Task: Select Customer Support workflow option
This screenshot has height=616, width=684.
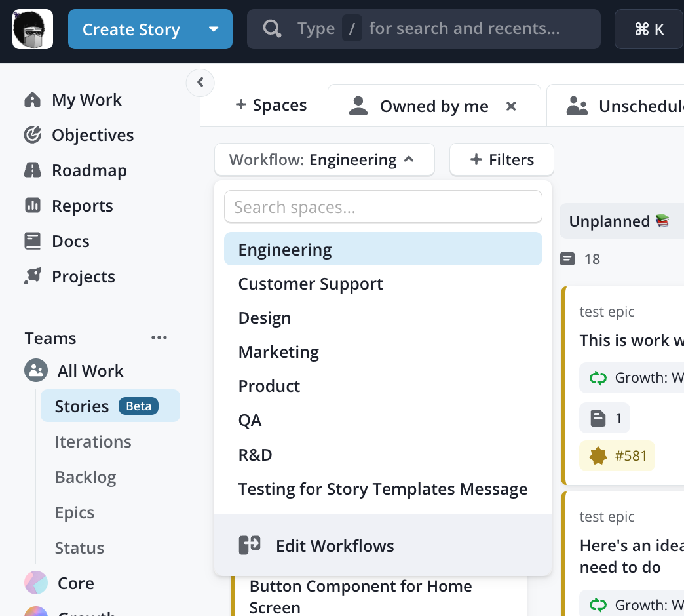Action: point(311,284)
